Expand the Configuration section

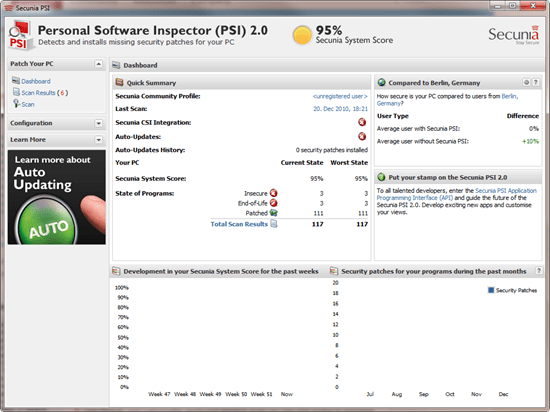coord(99,123)
